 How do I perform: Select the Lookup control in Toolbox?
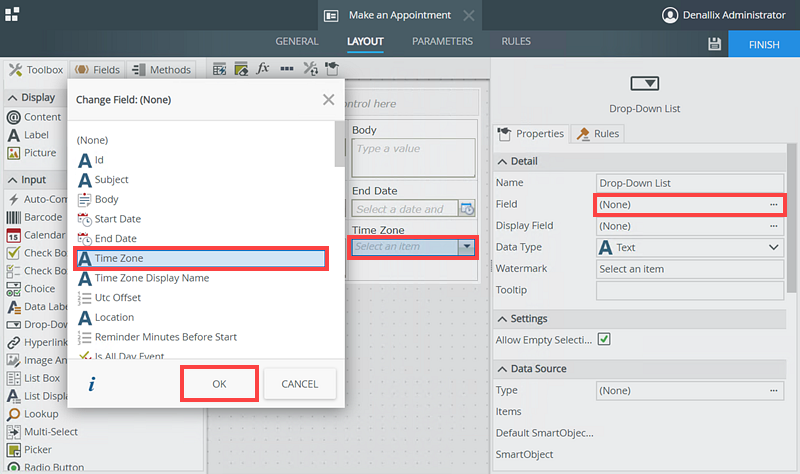click(x=33, y=414)
